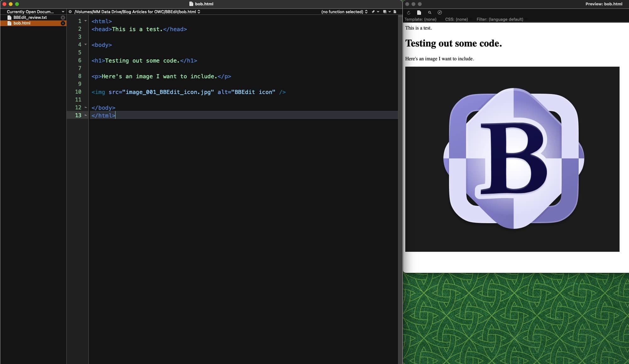Close BBEdit_review.txt with its X button

[63, 18]
